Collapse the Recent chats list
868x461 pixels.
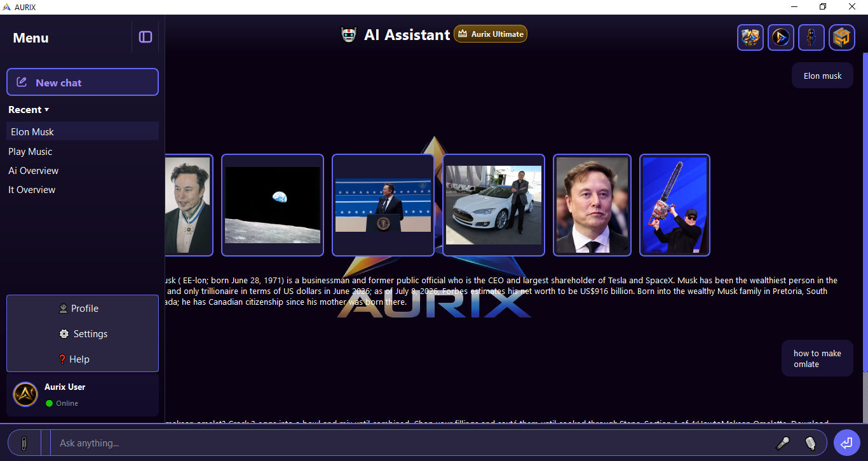coord(29,109)
